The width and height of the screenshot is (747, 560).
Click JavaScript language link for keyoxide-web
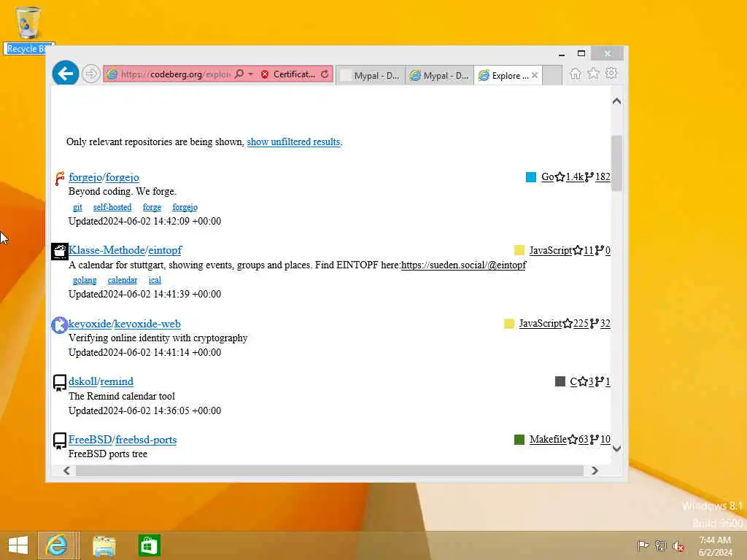pyautogui.click(x=541, y=324)
